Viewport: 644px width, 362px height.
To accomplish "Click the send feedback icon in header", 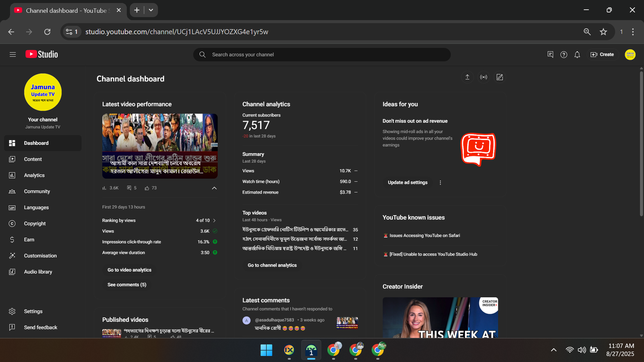I will pyautogui.click(x=550, y=55).
